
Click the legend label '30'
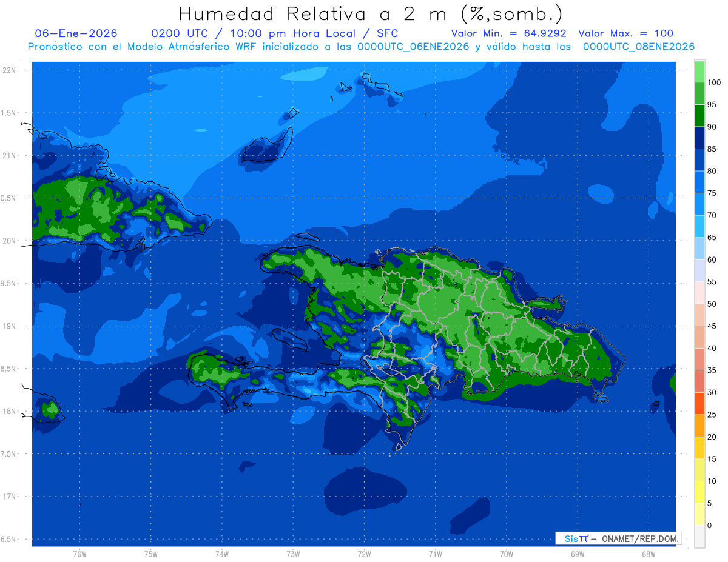tap(712, 392)
